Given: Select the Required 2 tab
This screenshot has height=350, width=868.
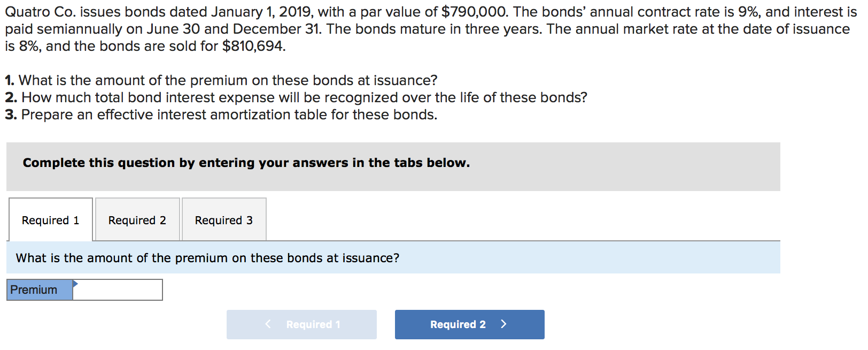Looking at the screenshot, I should 137,219.
